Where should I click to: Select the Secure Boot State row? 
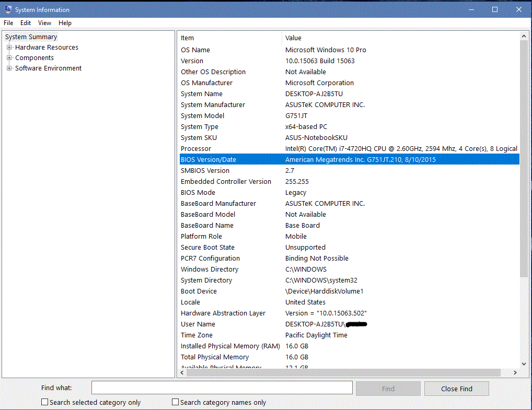pos(349,247)
